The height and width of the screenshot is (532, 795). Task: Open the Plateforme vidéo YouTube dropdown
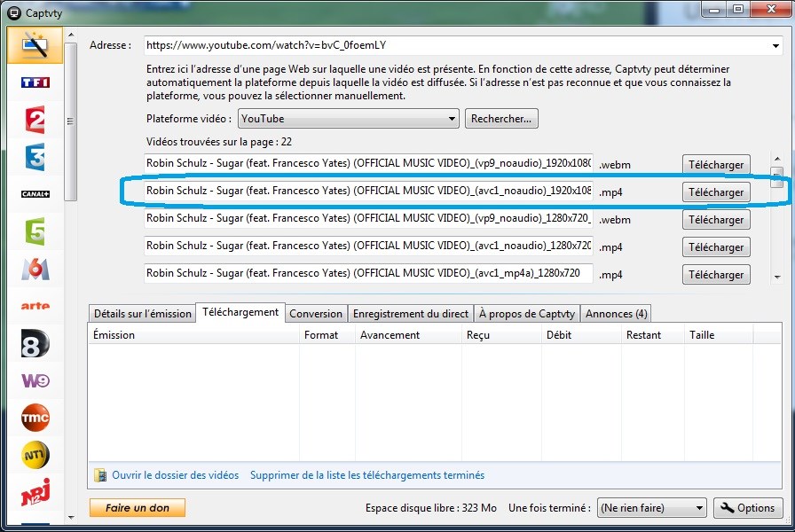click(x=349, y=119)
